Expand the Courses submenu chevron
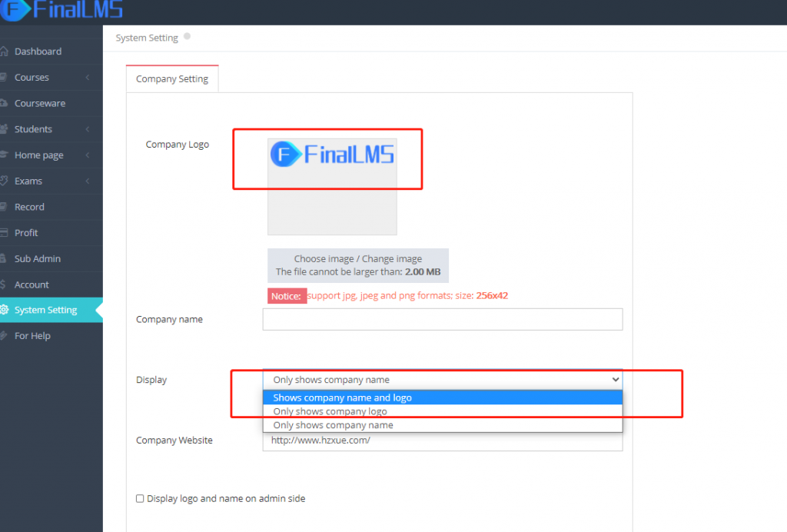This screenshot has height=532, width=787. click(88, 78)
